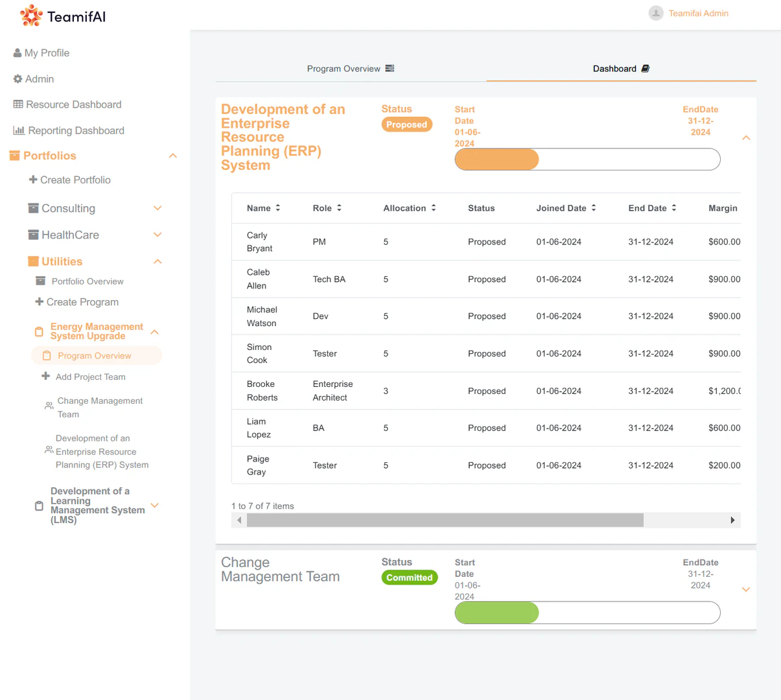Click the right arrow of the table scrollbar
Screen dimensions: 781x700
[732, 520]
